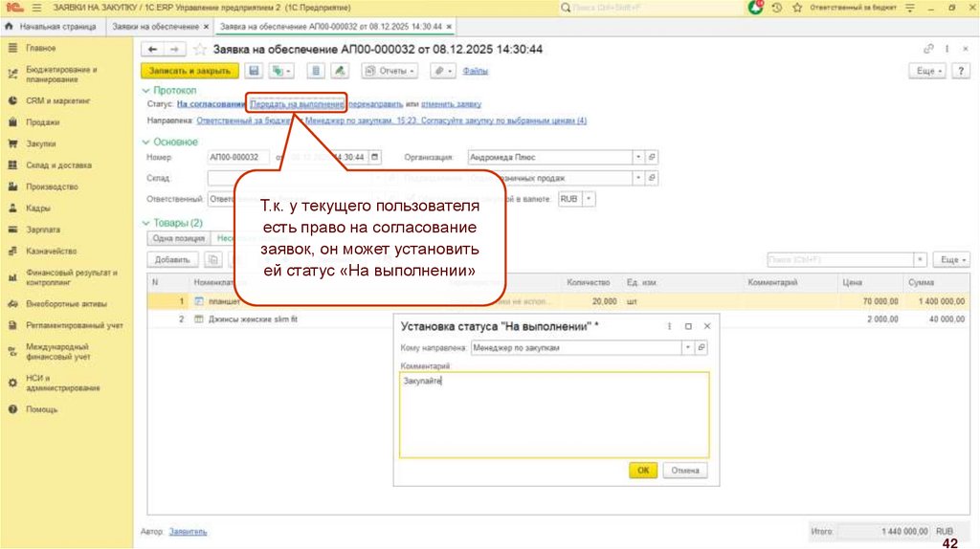980x549 pixels.
Task: Open the Подразделение value with the open icon
Action: pyautogui.click(x=651, y=178)
